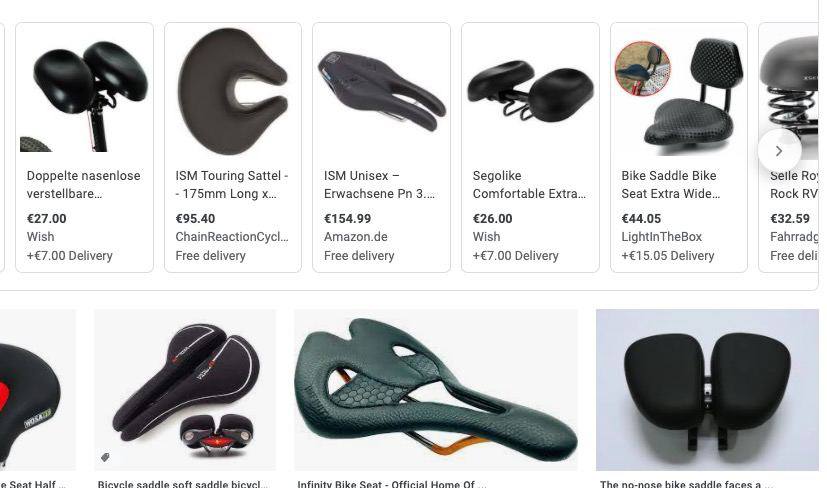The width and height of the screenshot is (827, 488).
Task: Open the no-nose bike saddle image result
Action: coord(707,390)
